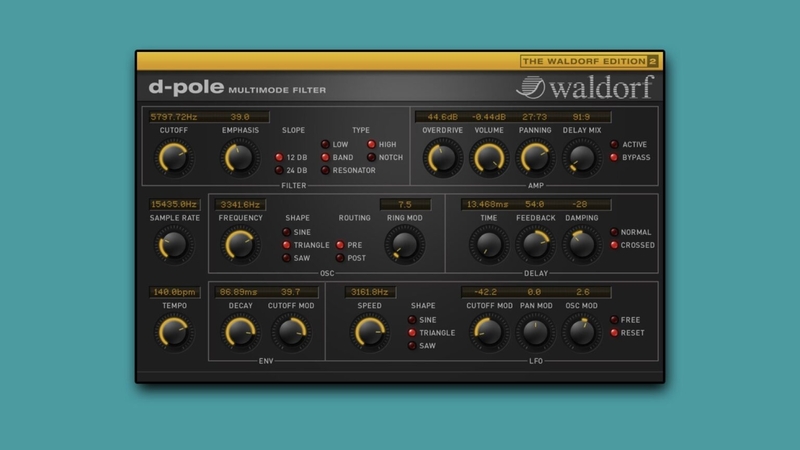This screenshot has height=450, width=800.
Task: Select Sine shape in LFO section
Action: coord(412,320)
